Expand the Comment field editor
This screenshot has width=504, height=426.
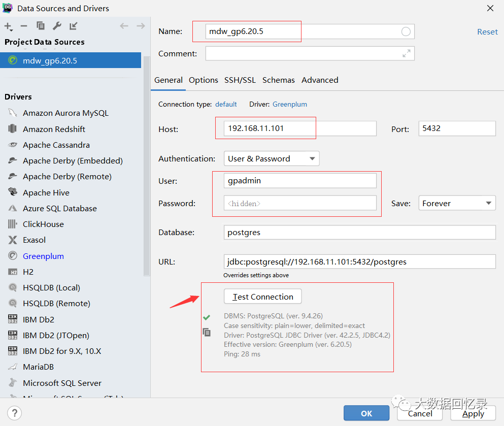407,53
